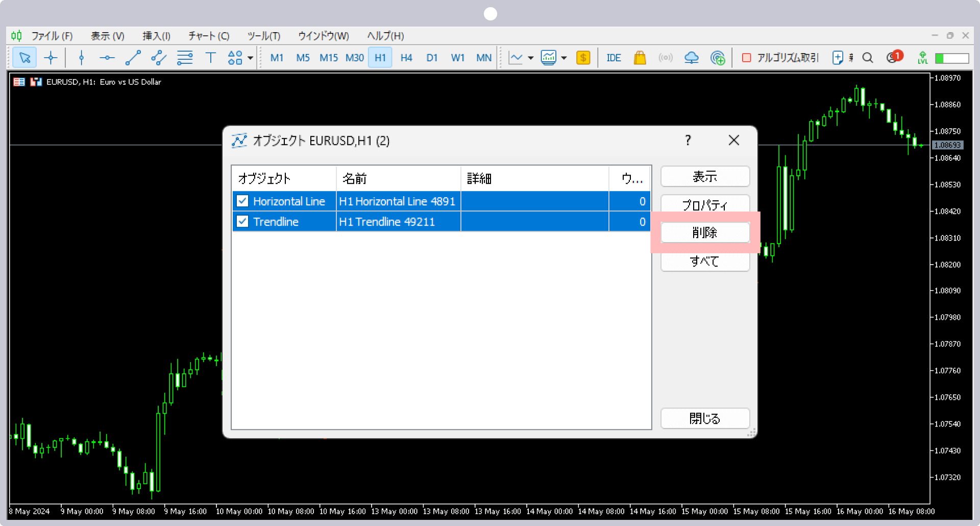Switch to the H4 timeframe
This screenshot has width=980, height=526.
coord(406,58)
